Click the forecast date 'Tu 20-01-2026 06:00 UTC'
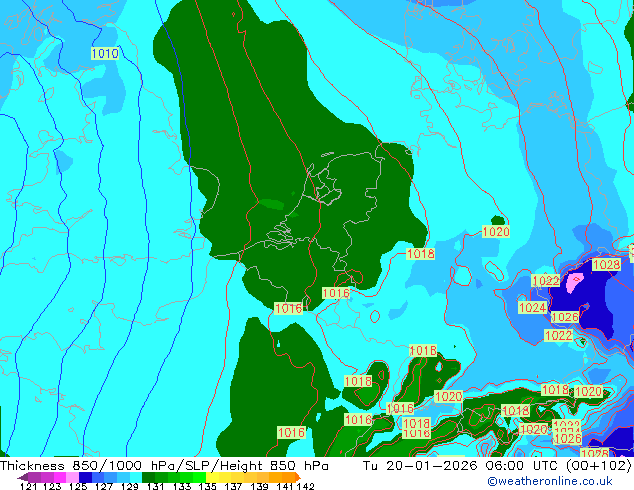Viewport: 634px width, 490px height. (461, 466)
